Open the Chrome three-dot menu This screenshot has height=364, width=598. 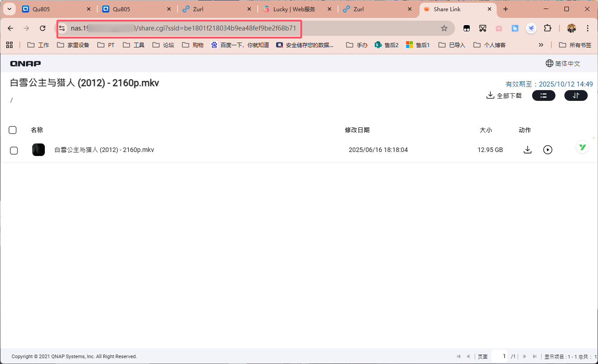tap(588, 28)
